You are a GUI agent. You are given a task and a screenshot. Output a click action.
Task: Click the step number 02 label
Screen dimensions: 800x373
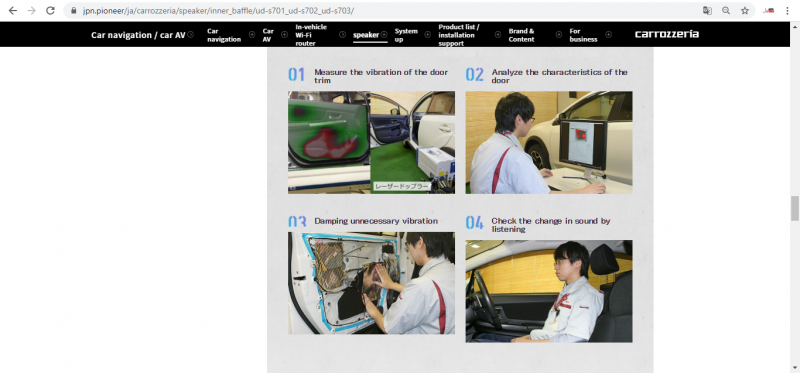(x=474, y=75)
